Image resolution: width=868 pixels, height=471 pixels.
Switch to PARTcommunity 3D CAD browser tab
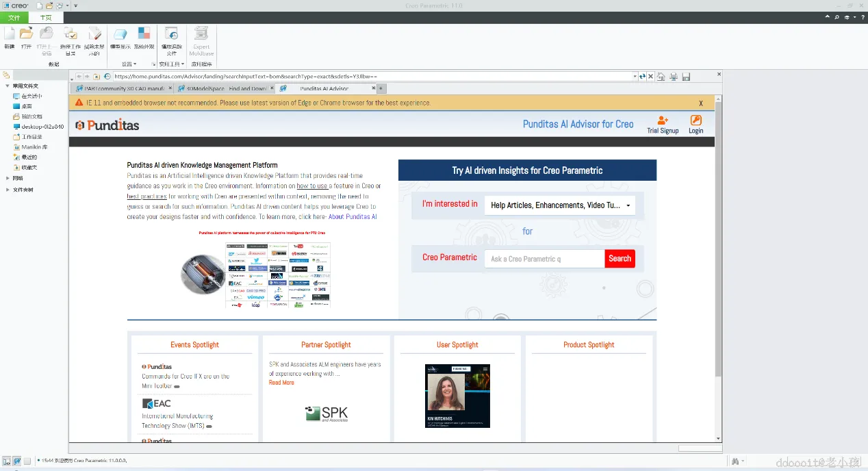tap(120, 88)
